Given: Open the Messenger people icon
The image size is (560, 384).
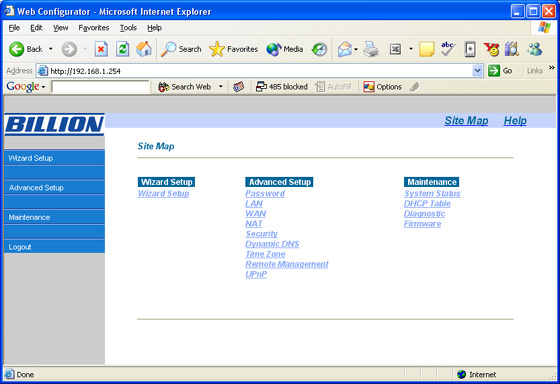Looking at the screenshot, I should tap(535, 49).
